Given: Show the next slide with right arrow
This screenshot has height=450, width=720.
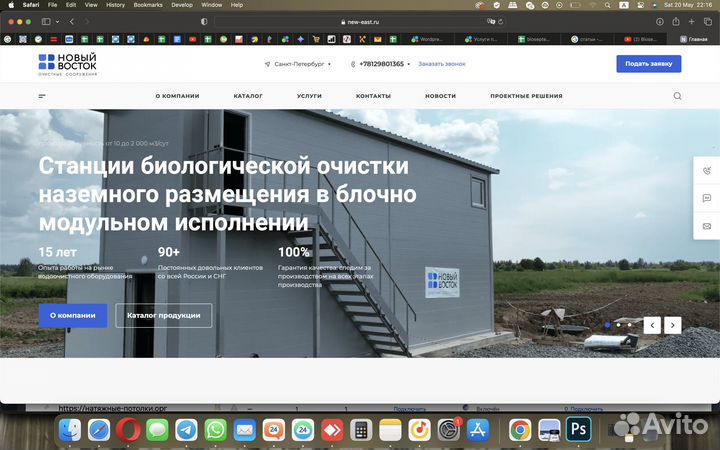Looking at the screenshot, I should 673,325.
